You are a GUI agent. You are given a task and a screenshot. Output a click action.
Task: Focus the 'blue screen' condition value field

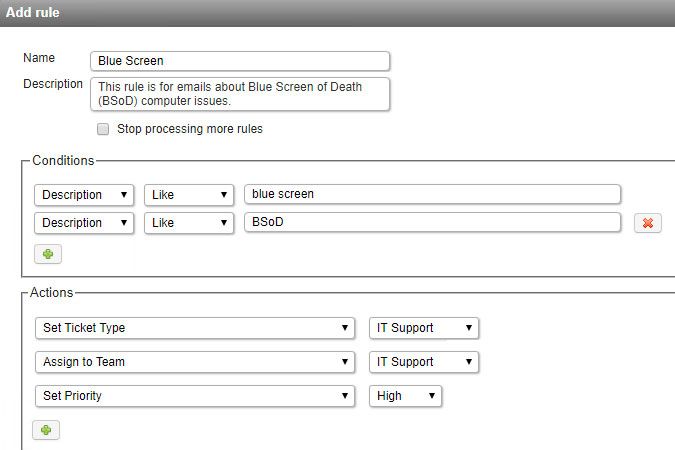coord(432,194)
